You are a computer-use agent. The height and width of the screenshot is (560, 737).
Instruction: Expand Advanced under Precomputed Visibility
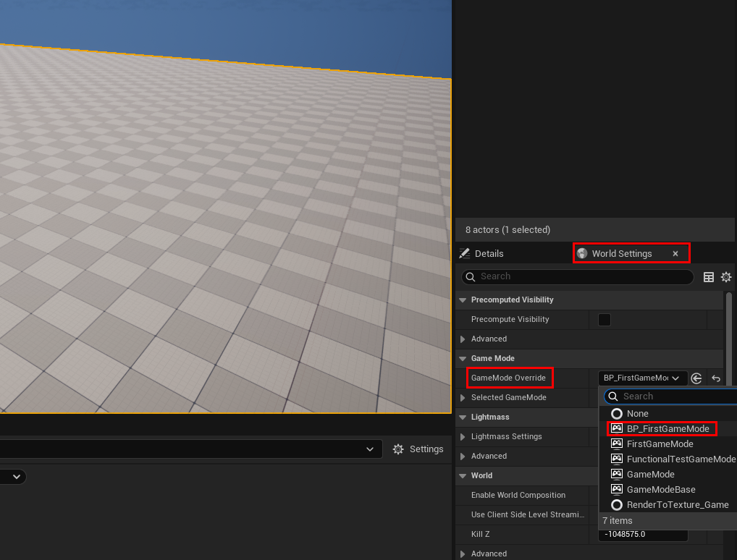tap(463, 339)
